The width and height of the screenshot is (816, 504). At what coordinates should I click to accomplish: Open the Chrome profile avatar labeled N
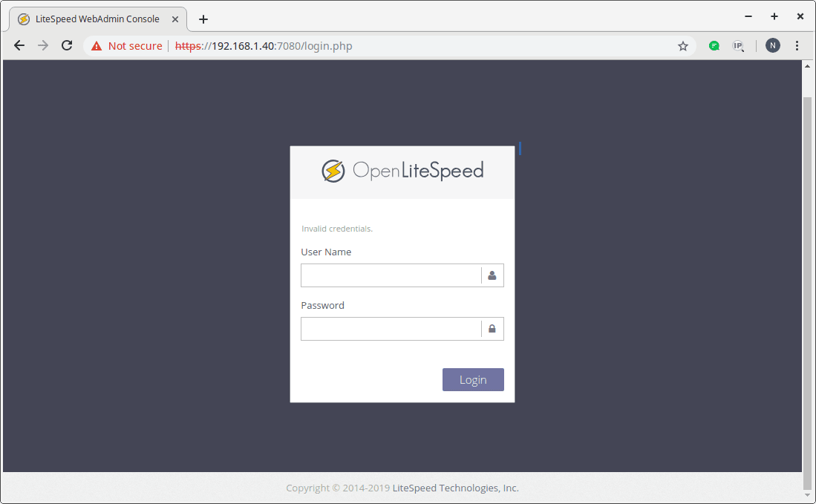coord(773,45)
